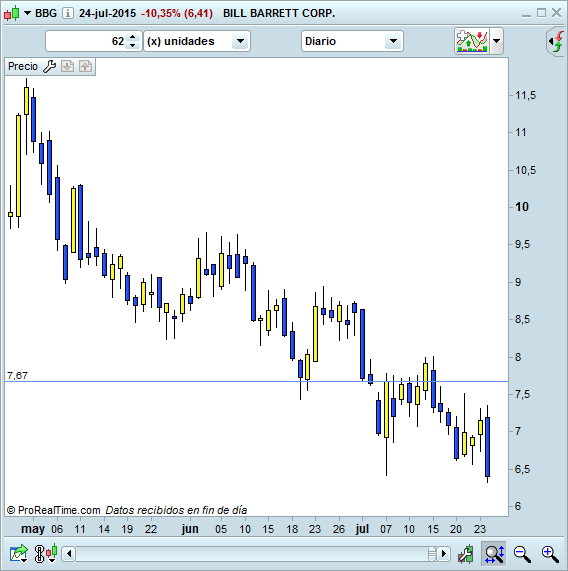The width and height of the screenshot is (568, 571).
Task: Click the scrollbar left arrow
Action: point(69,554)
